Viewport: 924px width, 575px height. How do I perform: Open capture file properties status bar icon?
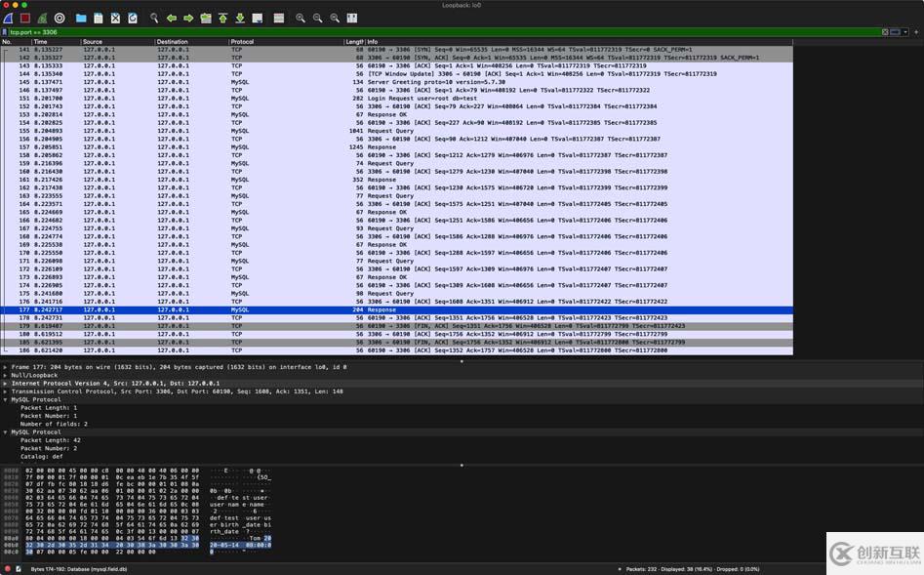(x=19, y=569)
